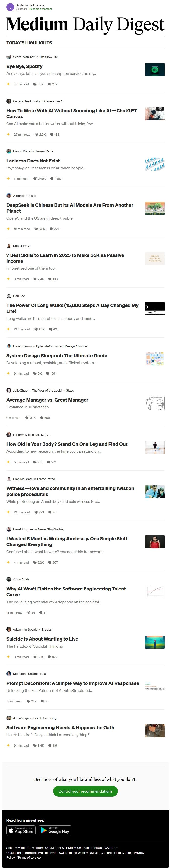
Task: Open the Prompt Decorators story title
Action: click(x=72, y=683)
